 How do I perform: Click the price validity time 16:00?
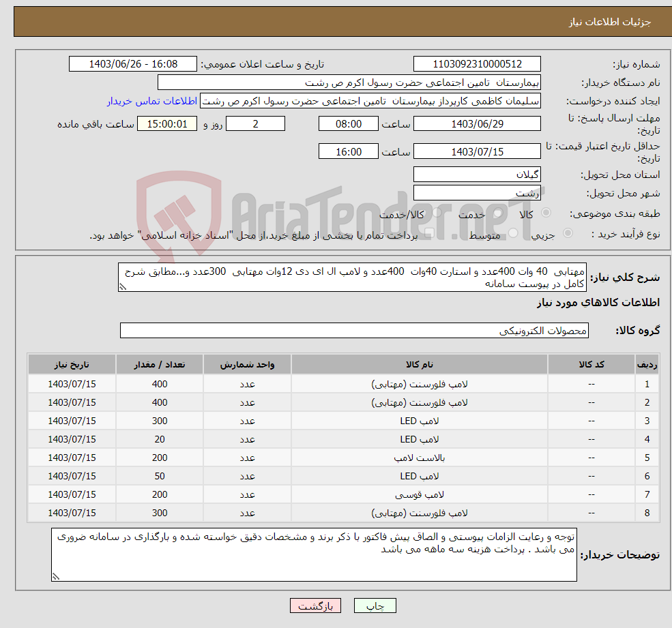click(x=349, y=151)
